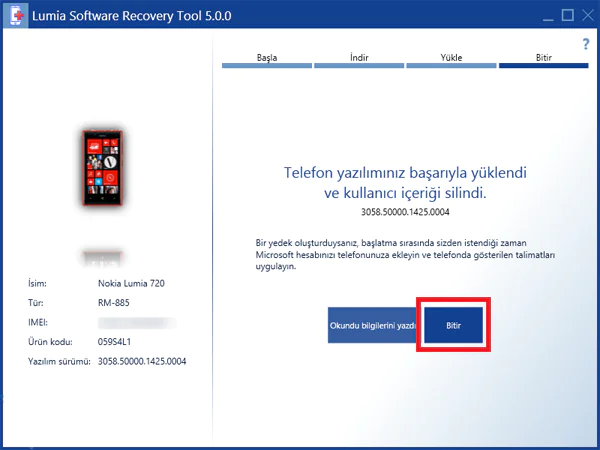Click the İsim label

coord(37,284)
